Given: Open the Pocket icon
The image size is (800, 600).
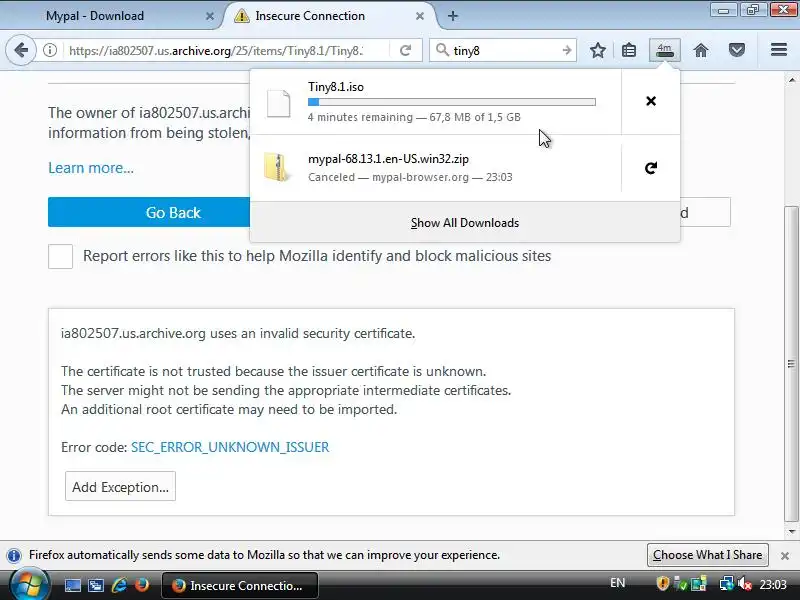Looking at the screenshot, I should (736, 50).
